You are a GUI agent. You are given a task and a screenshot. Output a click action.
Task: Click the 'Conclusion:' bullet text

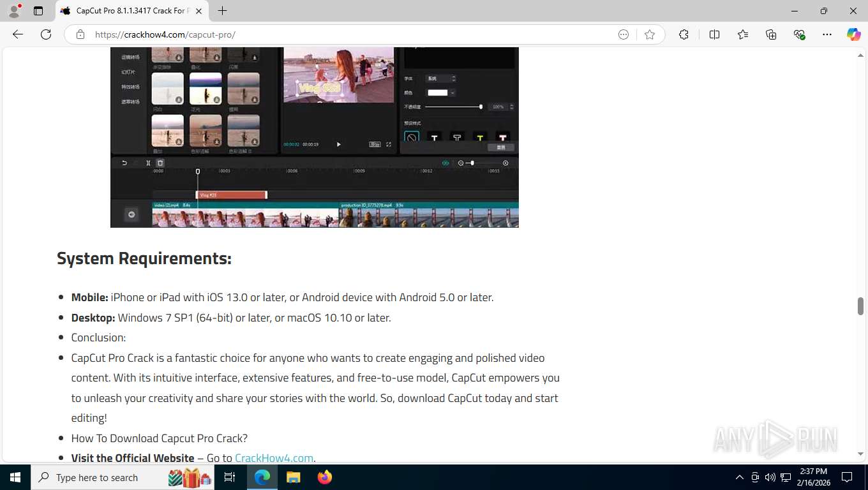[98, 338]
